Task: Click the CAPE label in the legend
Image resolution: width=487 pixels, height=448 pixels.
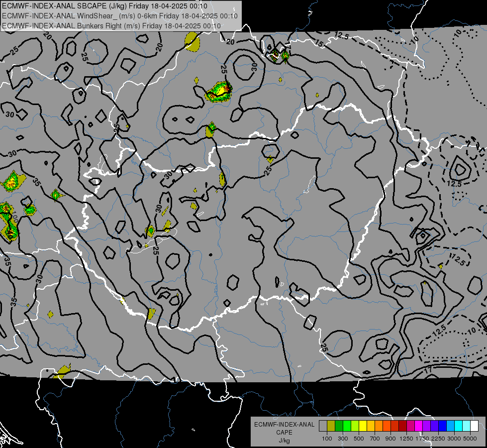Action: (284, 433)
